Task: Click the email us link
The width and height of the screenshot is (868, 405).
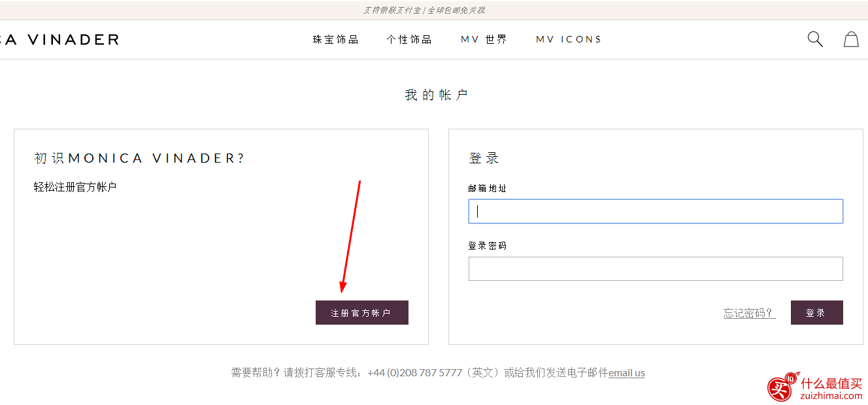Action: click(x=627, y=373)
